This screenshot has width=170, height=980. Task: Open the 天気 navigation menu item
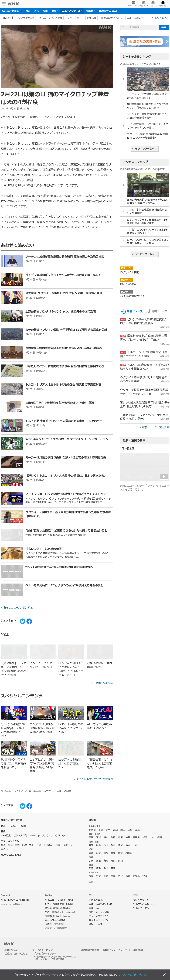pos(36,11)
